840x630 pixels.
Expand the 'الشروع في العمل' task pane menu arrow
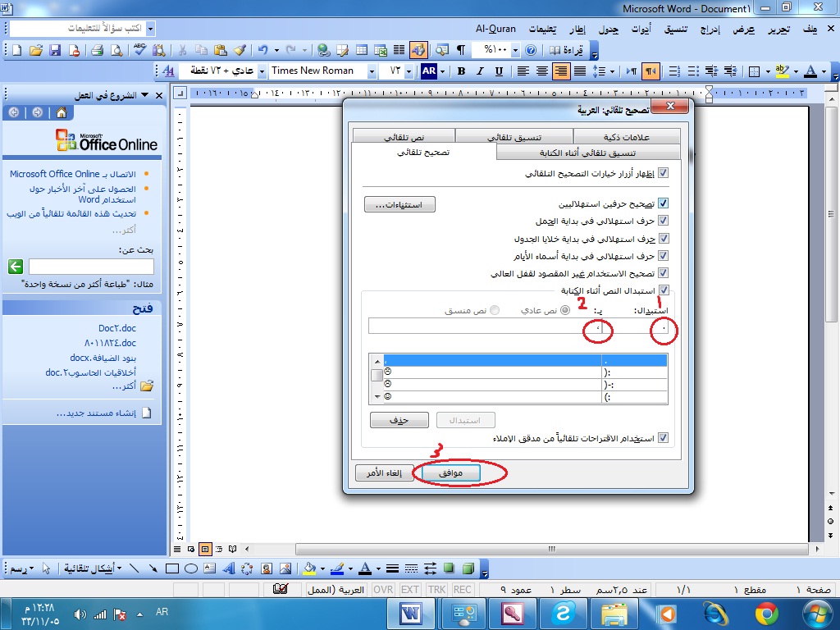coord(145,95)
